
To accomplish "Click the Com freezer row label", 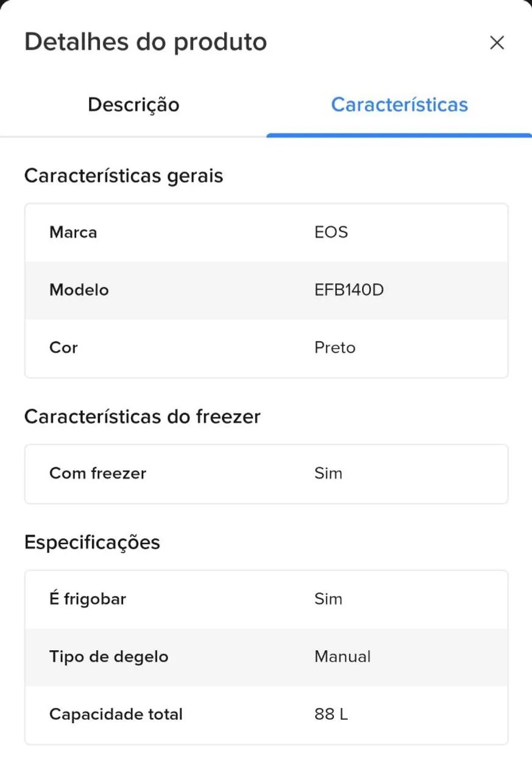I will pyautogui.click(x=98, y=473).
